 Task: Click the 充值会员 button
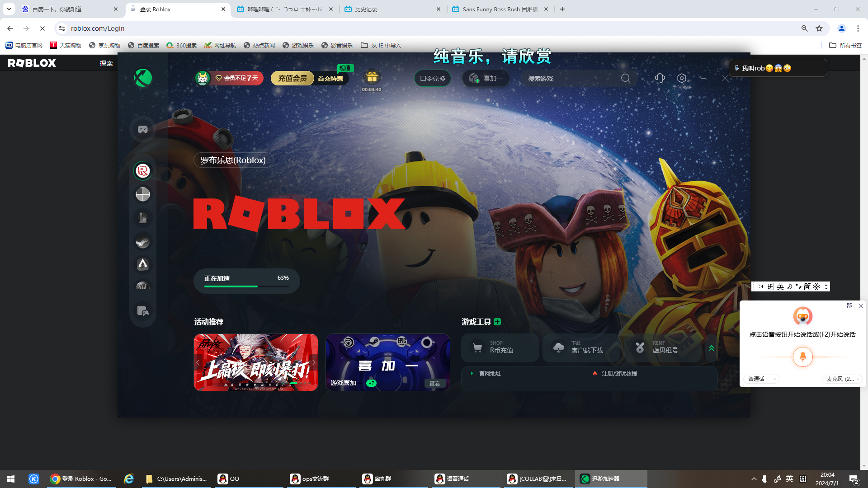coord(292,78)
